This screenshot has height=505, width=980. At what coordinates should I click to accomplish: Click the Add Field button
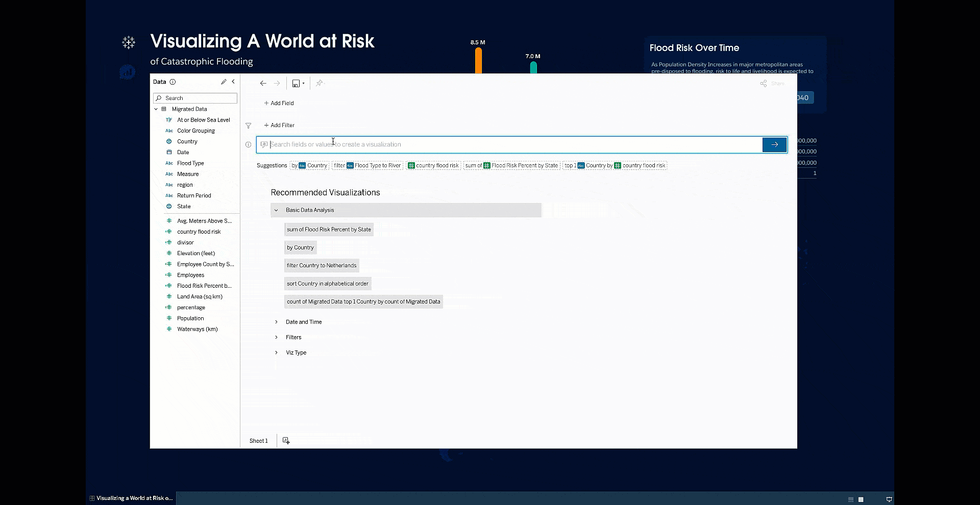coord(279,103)
